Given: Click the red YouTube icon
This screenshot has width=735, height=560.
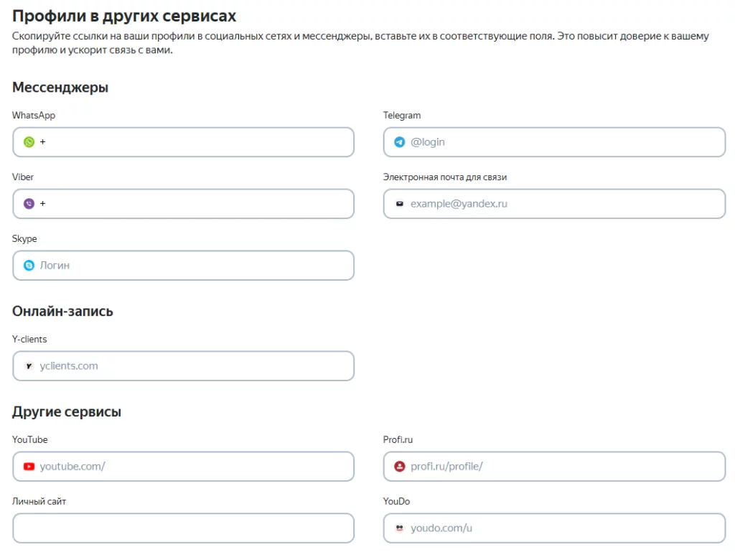Looking at the screenshot, I should pyautogui.click(x=29, y=467).
